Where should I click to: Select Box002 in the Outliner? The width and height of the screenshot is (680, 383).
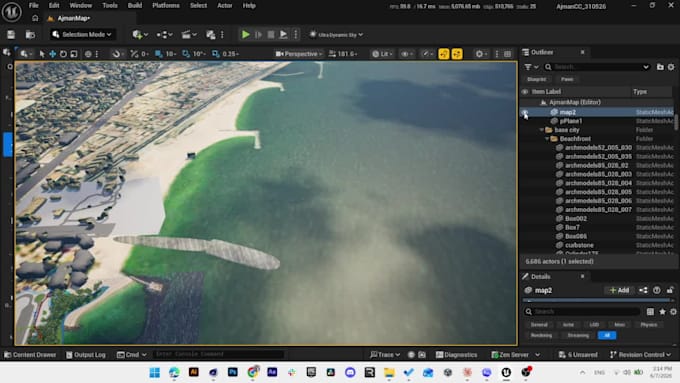tap(575, 219)
